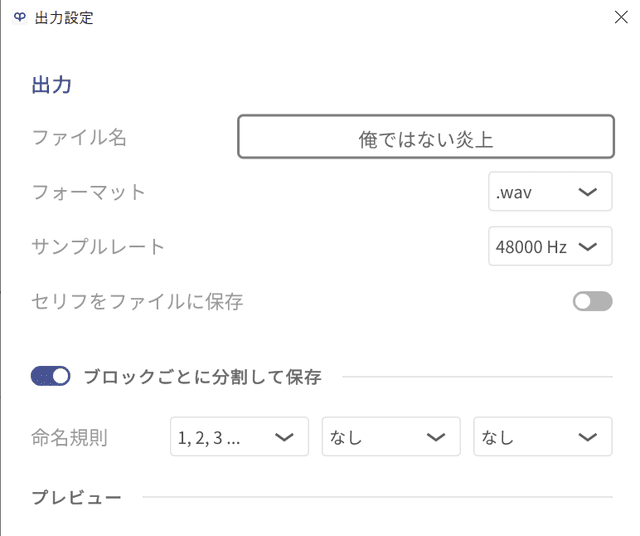Click the app logo in the title bar

(20, 17)
